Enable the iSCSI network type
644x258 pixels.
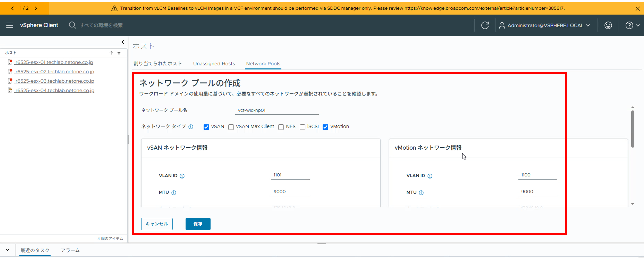pos(302,127)
